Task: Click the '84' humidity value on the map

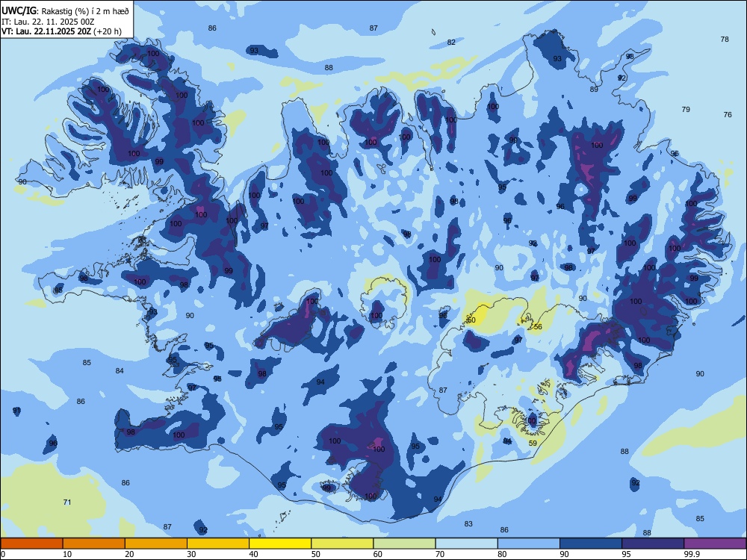Action: pyautogui.click(x=120, y=370)
